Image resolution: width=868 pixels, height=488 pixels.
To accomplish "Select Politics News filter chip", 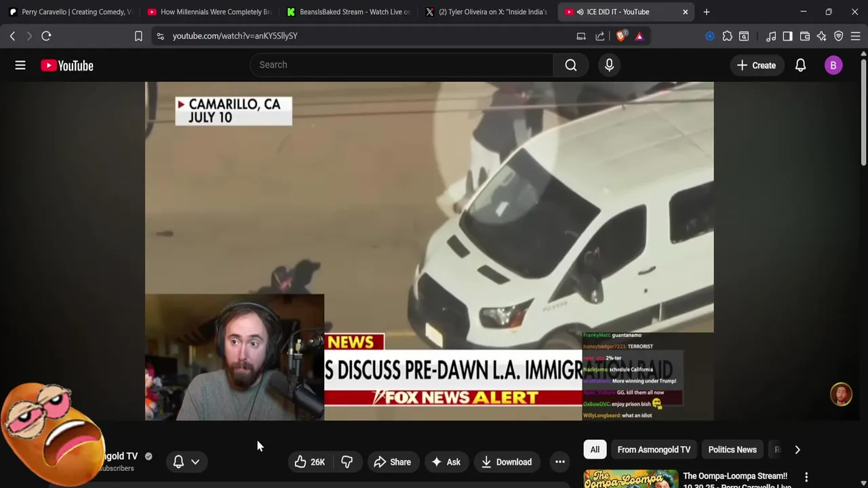I will [732, 449].
